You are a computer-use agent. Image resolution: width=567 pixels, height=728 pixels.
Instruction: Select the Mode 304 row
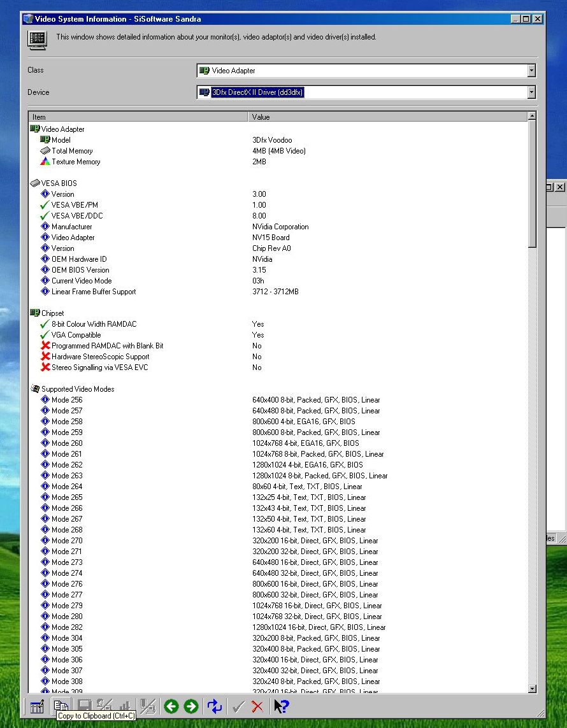pyautogui.click(x=278, y=638)
